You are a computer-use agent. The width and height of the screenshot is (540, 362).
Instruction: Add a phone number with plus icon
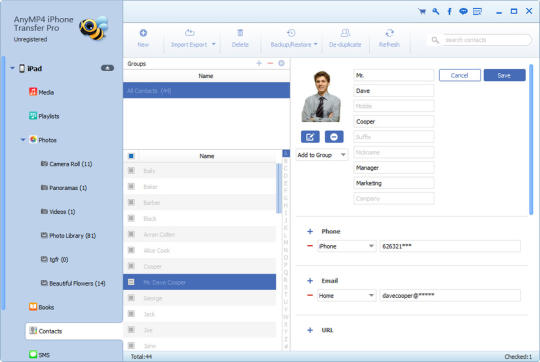click(x=310, y=231)
